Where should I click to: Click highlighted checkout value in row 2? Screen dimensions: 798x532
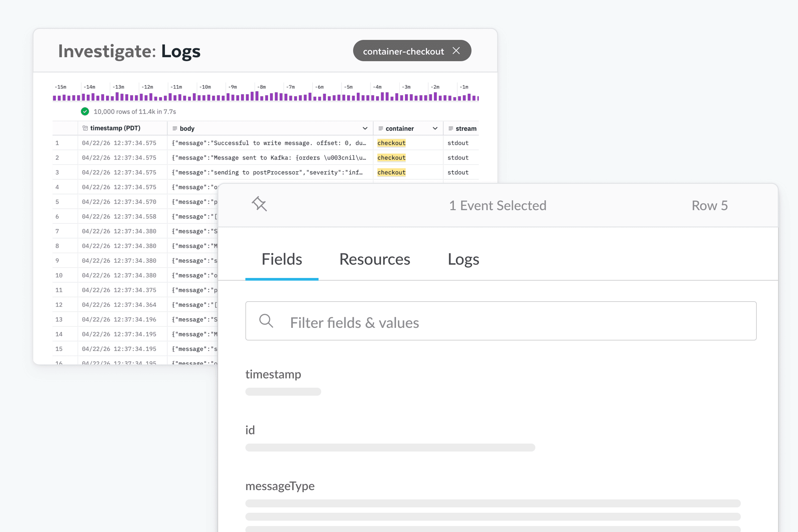(392, 158)
